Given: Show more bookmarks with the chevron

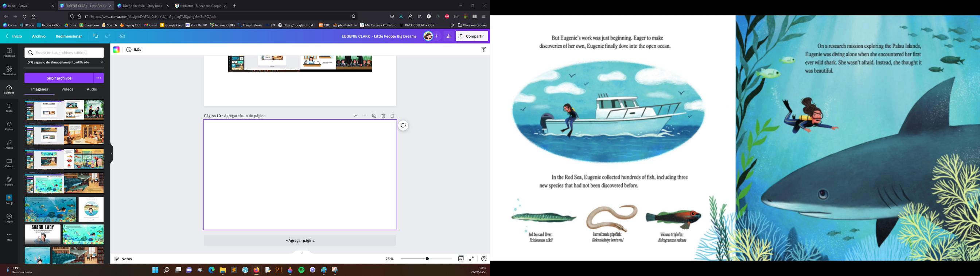Looking at the screenshot, I should [452, 25].
